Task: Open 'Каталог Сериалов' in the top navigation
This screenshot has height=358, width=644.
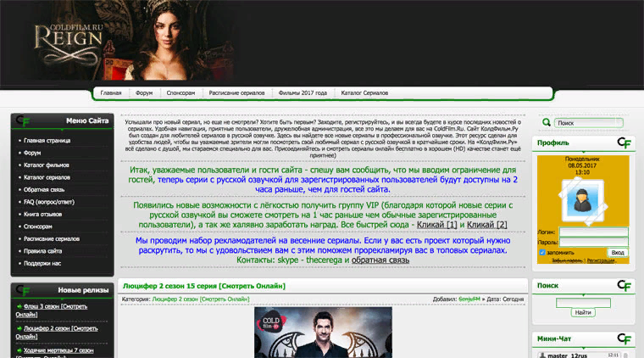Action: pyautogui.click(x=364, y=92)
